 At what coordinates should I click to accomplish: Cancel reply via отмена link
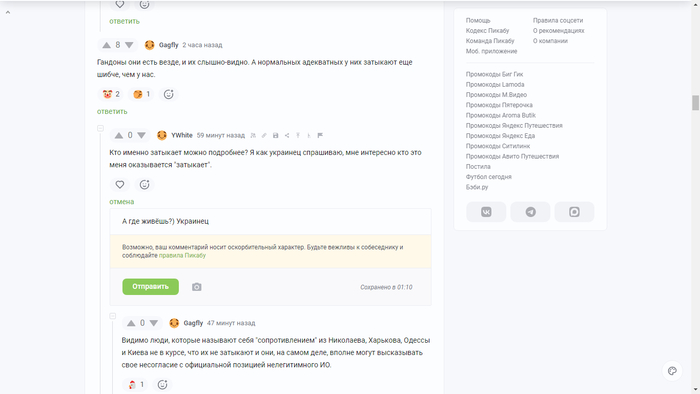coord(121,202)
